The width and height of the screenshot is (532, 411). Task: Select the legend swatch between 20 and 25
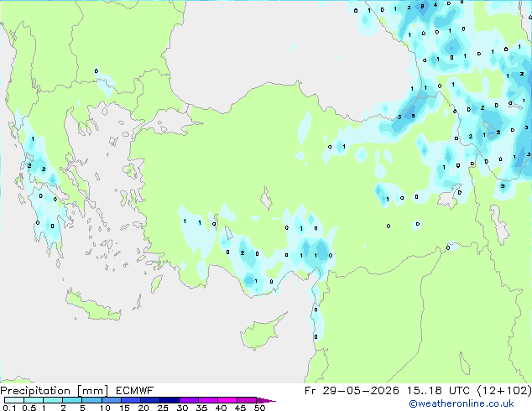pos(149,400)
